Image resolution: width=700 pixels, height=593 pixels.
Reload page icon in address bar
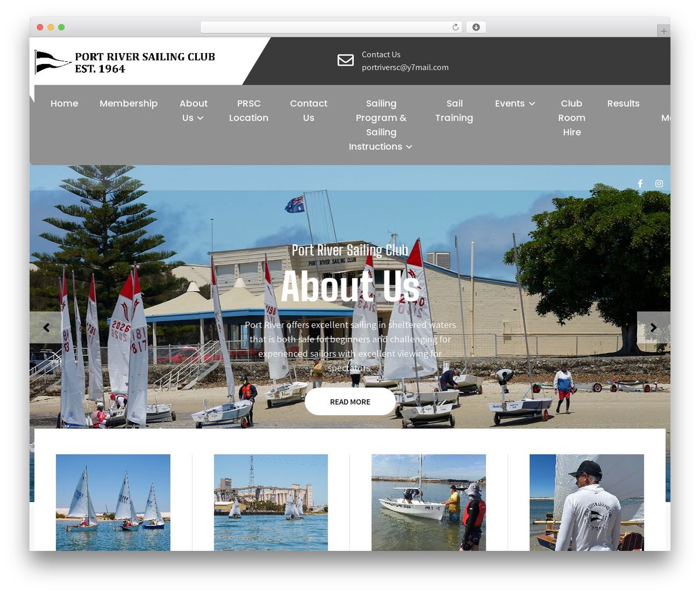456,27
